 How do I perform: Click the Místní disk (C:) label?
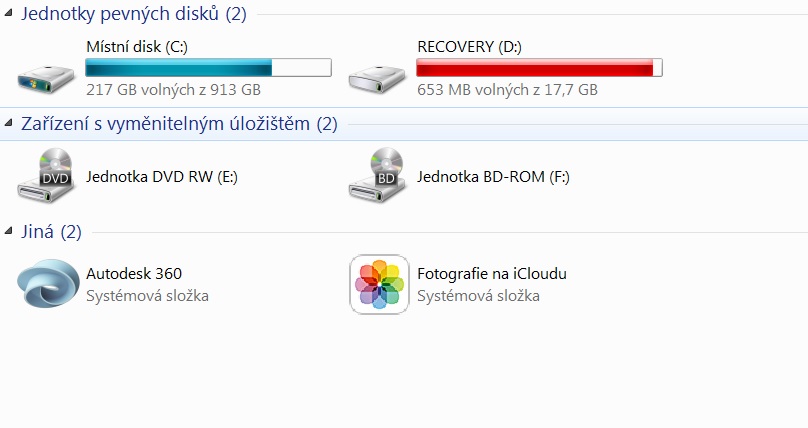pos(137,47)
